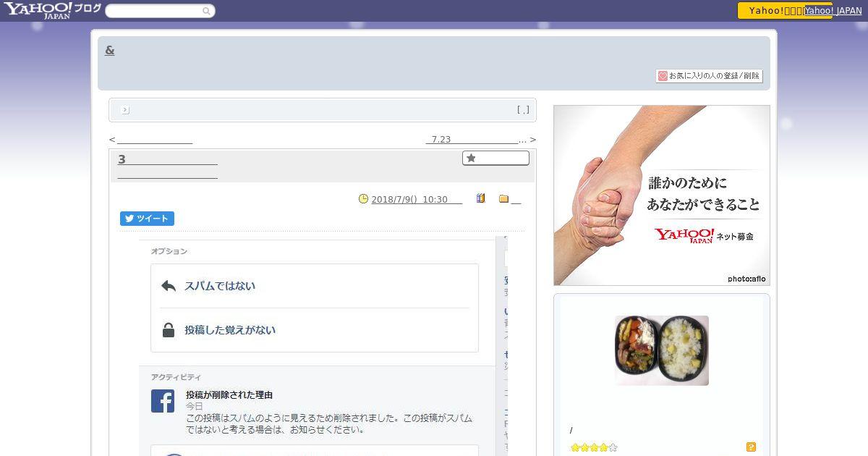Viewport: 868px width, 456px height.
Task: Focus the search field in the top bar
Action: click(x=160, y=11)
